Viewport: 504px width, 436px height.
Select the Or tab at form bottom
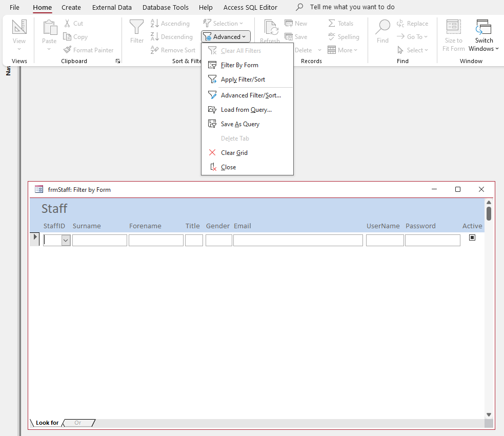(x=78, y=423)
